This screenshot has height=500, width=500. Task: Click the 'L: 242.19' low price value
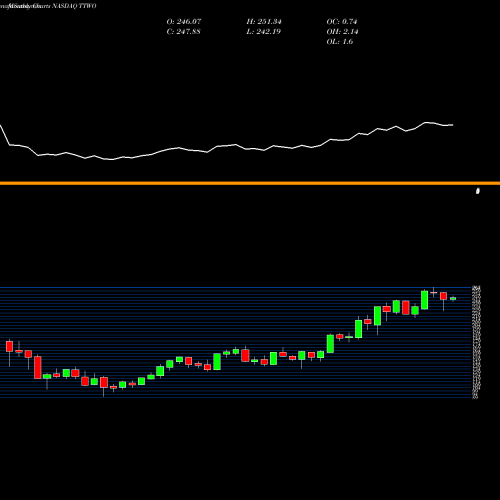click(263, 32)
